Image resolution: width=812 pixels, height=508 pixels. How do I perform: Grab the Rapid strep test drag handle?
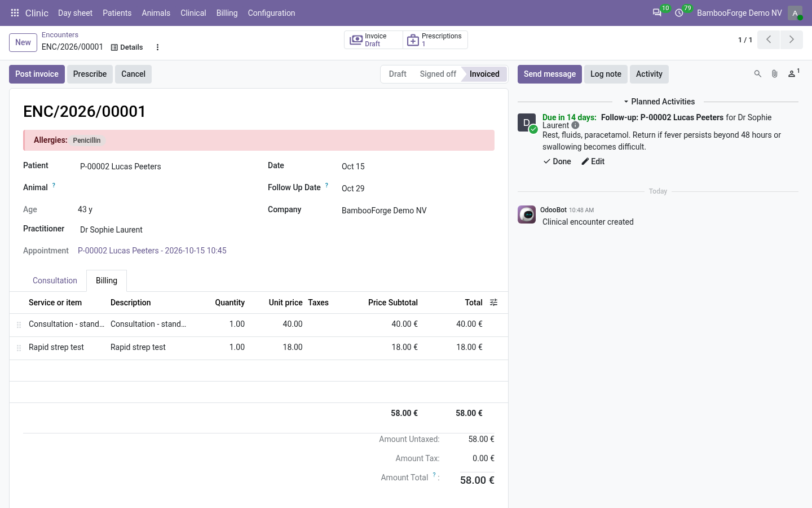click(x=19, y=348)
